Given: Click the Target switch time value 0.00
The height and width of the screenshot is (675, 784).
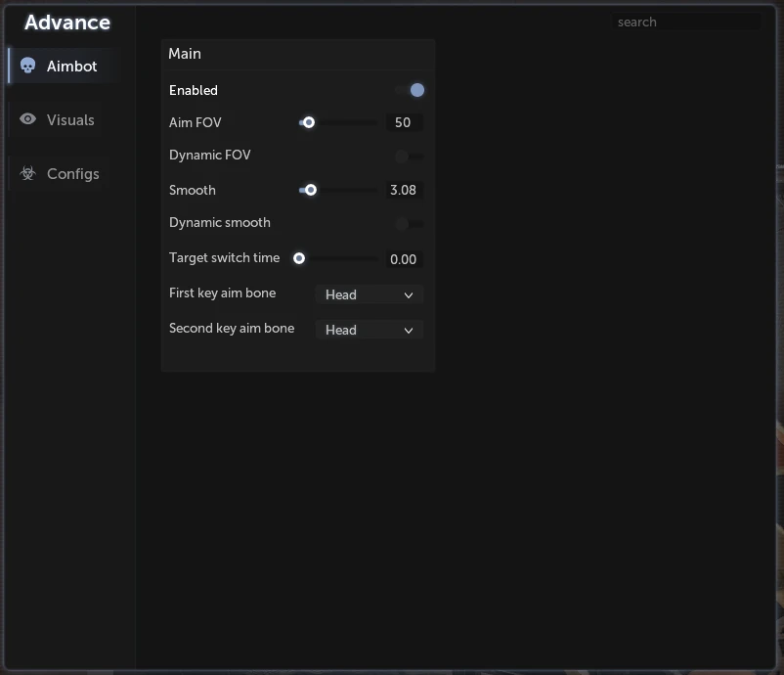Looking at the screenshot, I should click(404, 259).
